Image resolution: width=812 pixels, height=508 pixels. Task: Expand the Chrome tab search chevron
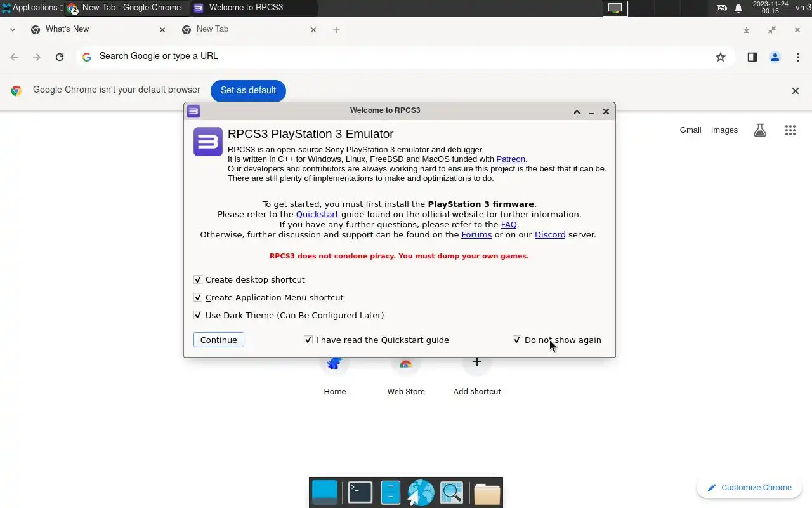tap(13, 30)
